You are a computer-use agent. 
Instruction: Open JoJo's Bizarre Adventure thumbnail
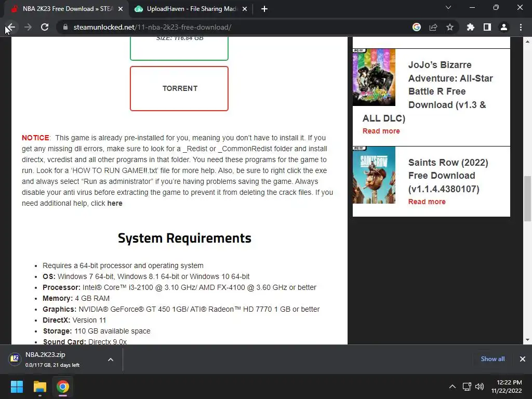[374, 77]
